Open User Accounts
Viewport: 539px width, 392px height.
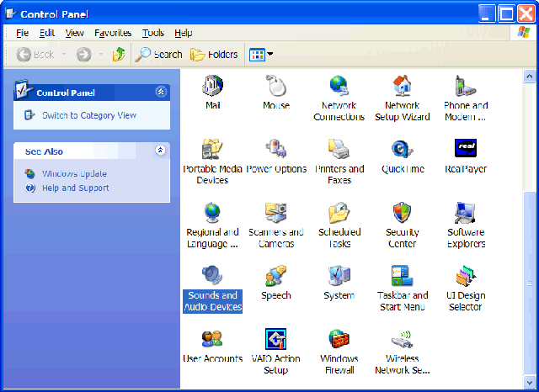tap(212, 346)
